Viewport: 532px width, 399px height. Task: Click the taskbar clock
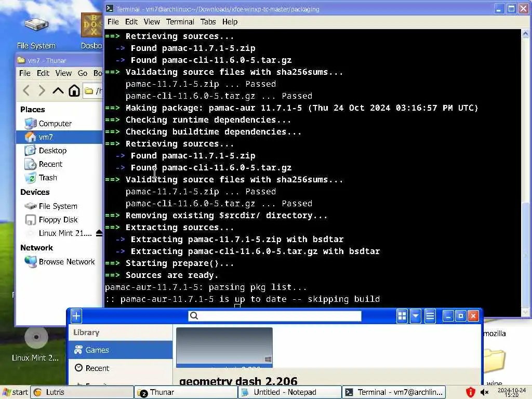click(512, 393)
